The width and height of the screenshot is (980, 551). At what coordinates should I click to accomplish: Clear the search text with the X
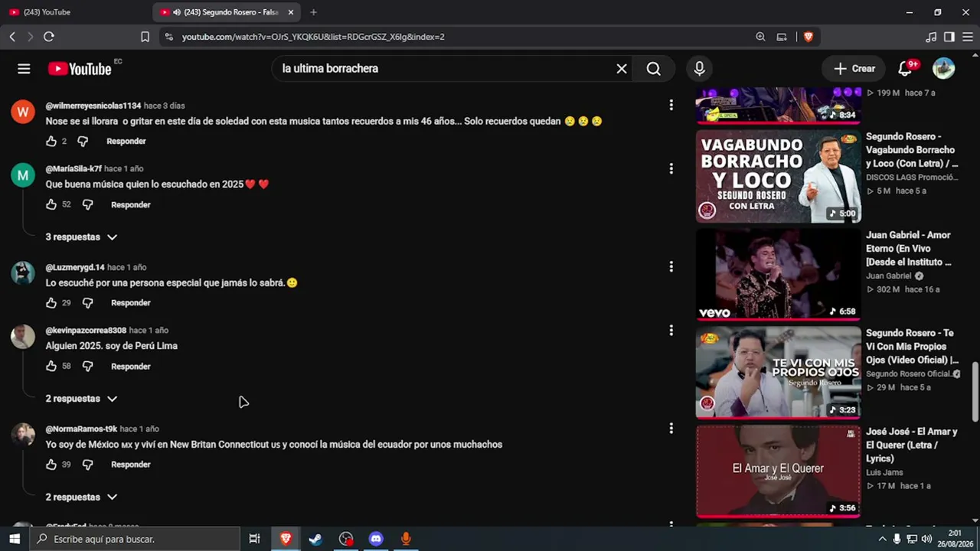pos(622,69)
